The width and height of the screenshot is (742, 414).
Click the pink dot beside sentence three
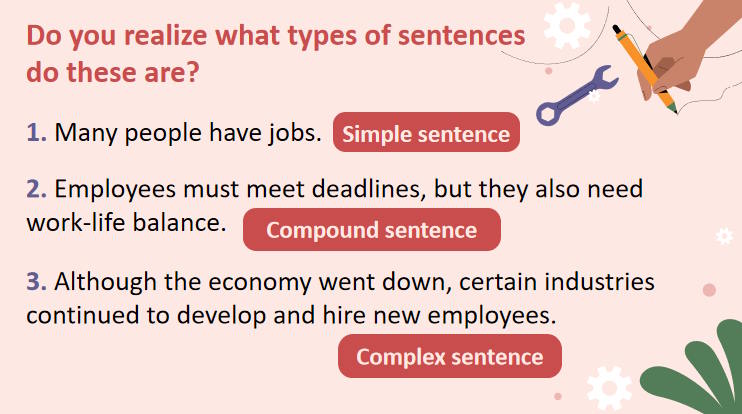point(709,290)
